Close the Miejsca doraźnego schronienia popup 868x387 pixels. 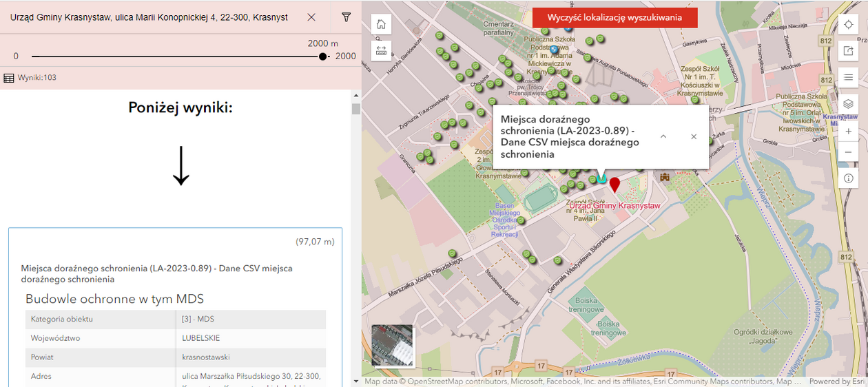694,136
